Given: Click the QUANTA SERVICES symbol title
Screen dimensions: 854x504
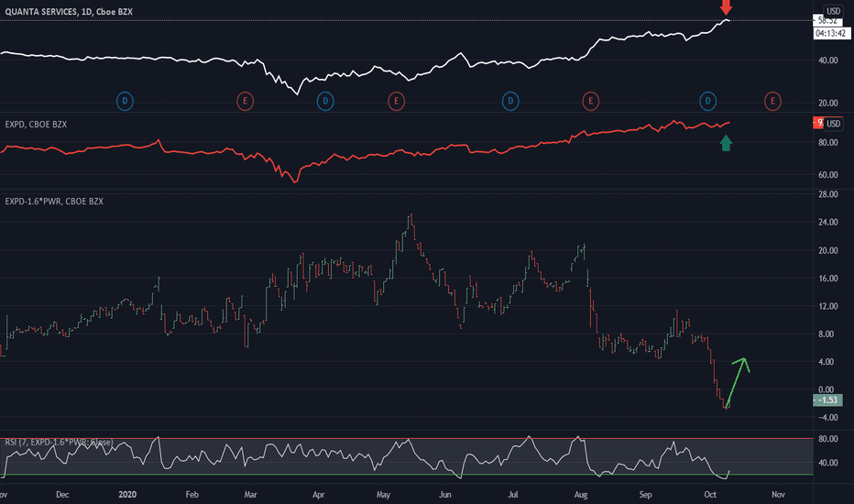Looking at the screenshot, I should pyautogui.click(x=39, y=11).
